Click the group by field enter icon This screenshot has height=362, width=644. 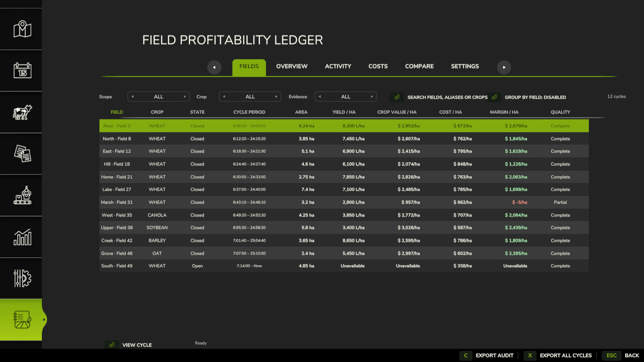pyautogui.click(x=494, y=97)
